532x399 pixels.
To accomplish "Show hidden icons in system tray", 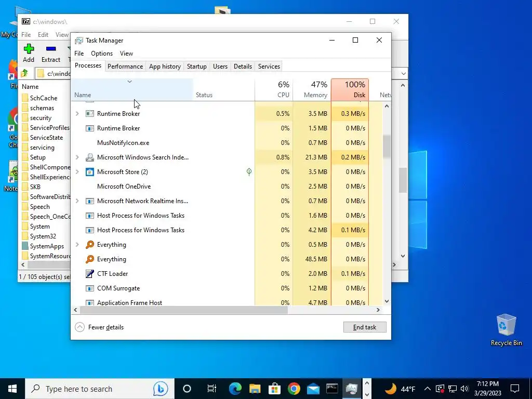I will click(428, 389).
